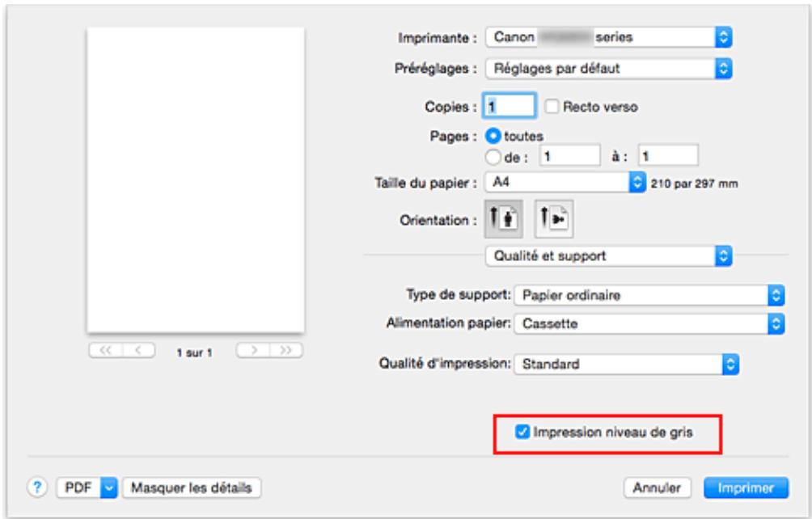Go to next preview page

[x=252, y=350]
